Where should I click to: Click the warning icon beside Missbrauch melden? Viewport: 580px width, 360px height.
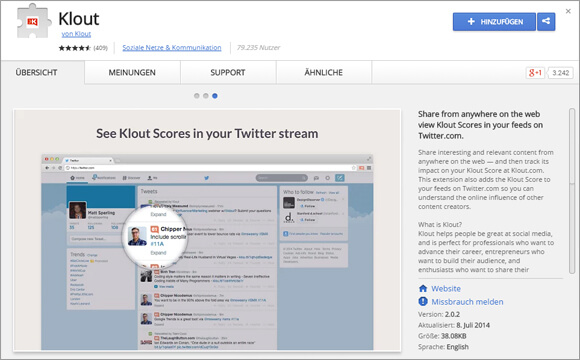coord(423,302)
